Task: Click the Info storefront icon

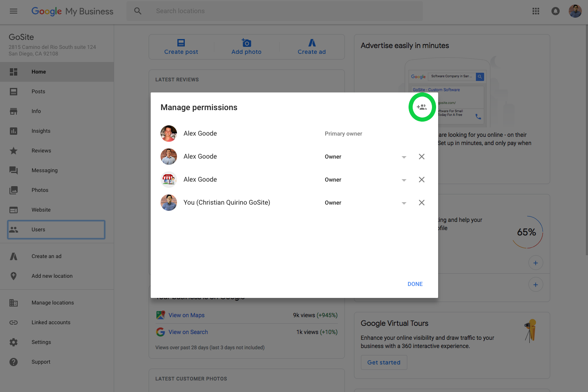Action: pyautogui.click(x=14, y=111)
